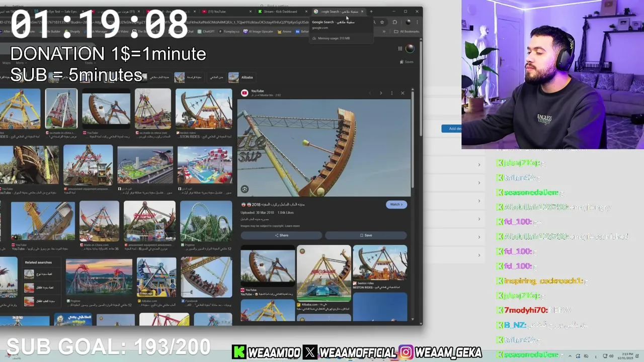Search image with Google Lens icon
The height and width of the screenshot is (362, 644).
pyautogui.click(x=245, y=189)
